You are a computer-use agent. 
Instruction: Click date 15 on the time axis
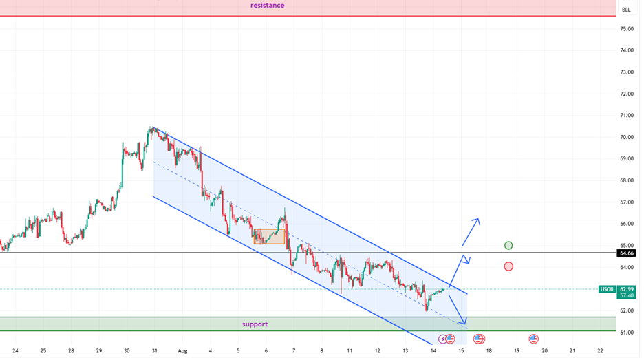(461, 351)
